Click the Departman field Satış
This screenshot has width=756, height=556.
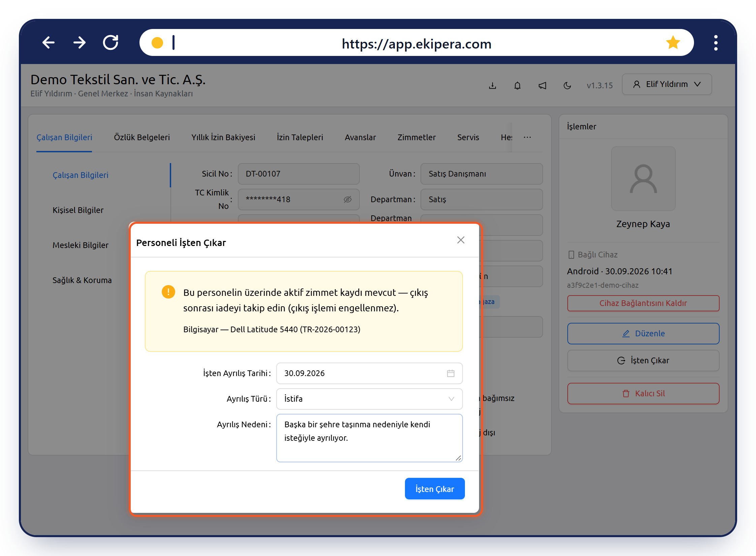[481, 199]
